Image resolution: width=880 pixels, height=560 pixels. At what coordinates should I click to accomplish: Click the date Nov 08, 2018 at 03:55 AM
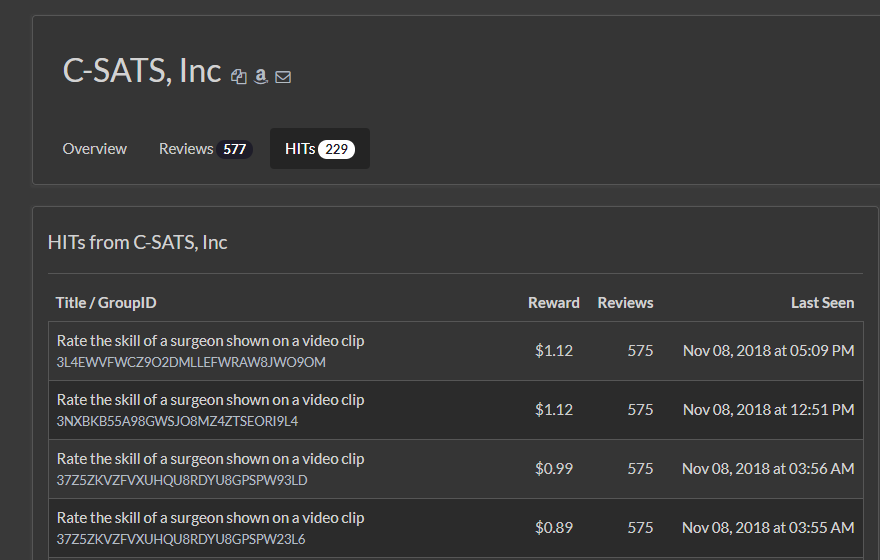[768, 527]
